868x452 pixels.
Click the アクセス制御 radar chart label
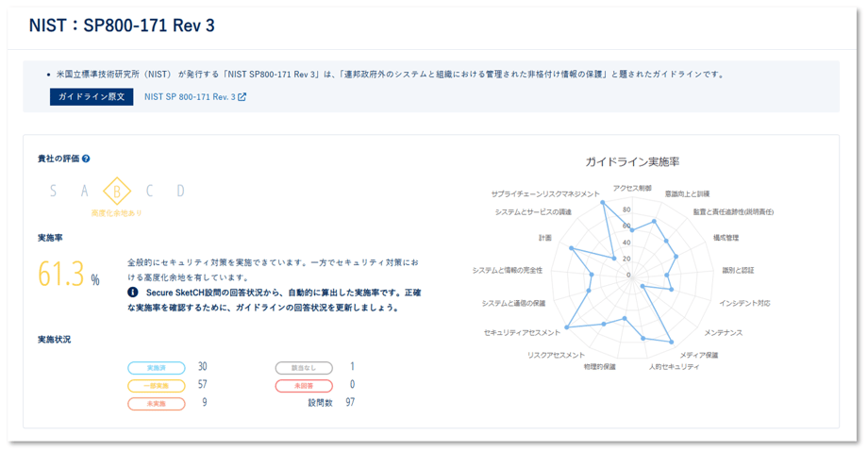coord(631,189)
